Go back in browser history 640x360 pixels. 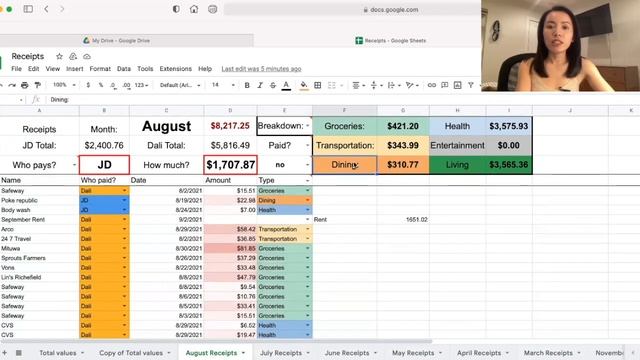pos(46,9)
